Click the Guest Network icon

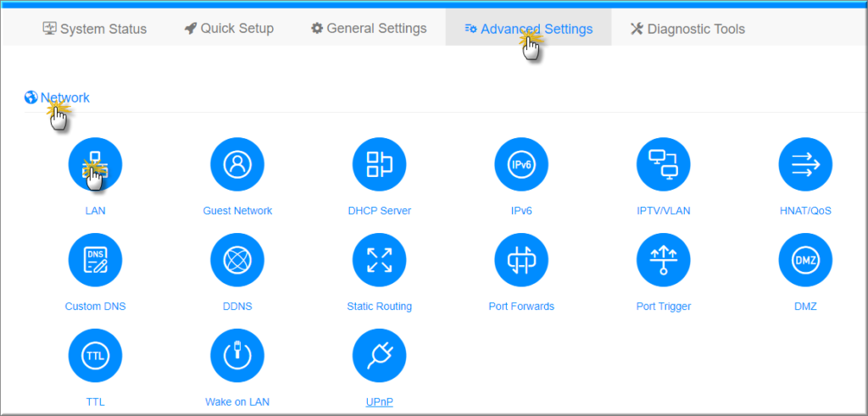tap(237, 164)
